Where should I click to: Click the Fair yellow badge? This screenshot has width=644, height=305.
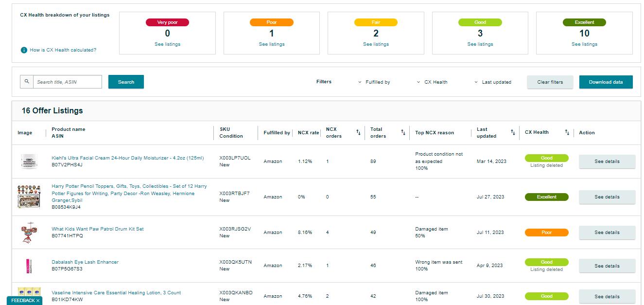point(376,22)
